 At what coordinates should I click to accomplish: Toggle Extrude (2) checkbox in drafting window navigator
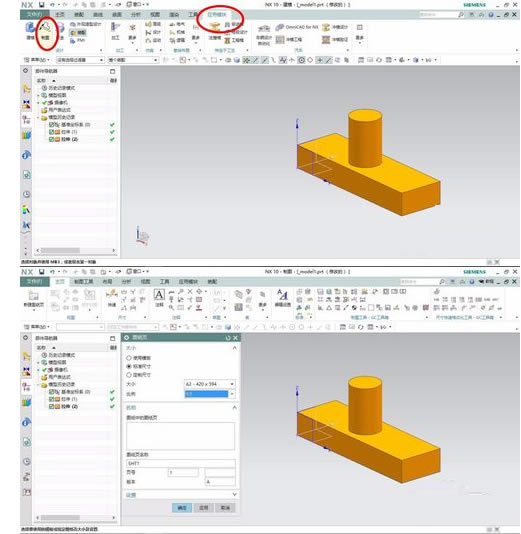click(x=51, y=406)
